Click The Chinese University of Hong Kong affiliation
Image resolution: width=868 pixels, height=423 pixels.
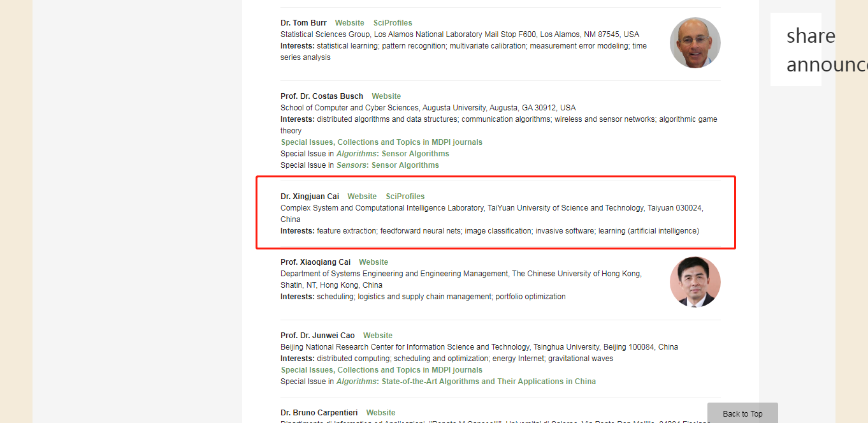point(461,279)
